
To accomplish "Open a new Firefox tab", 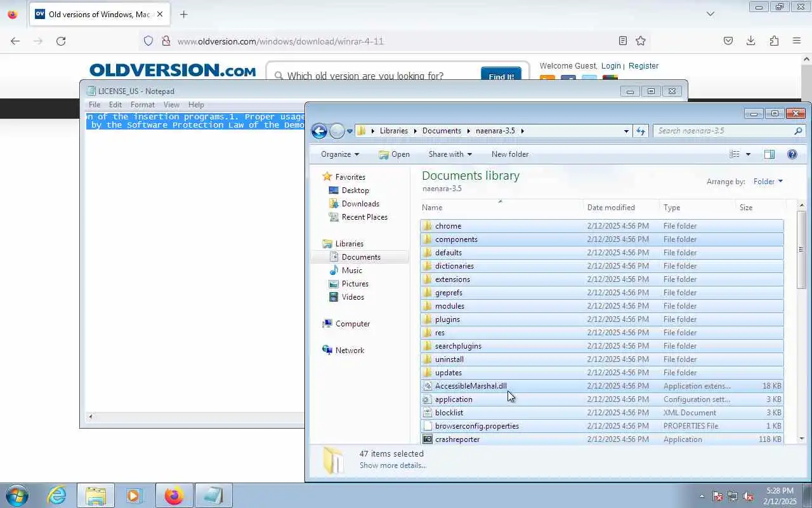I will click(183, 14).
